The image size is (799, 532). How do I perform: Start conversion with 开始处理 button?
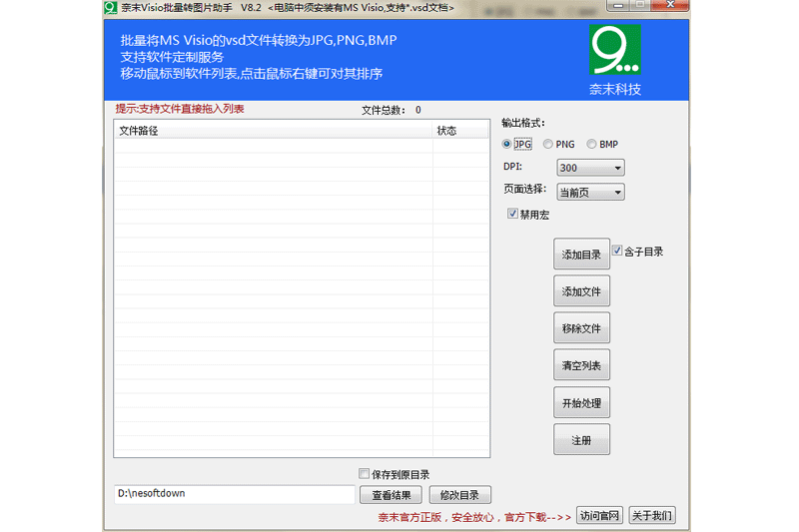pos(581,402)
